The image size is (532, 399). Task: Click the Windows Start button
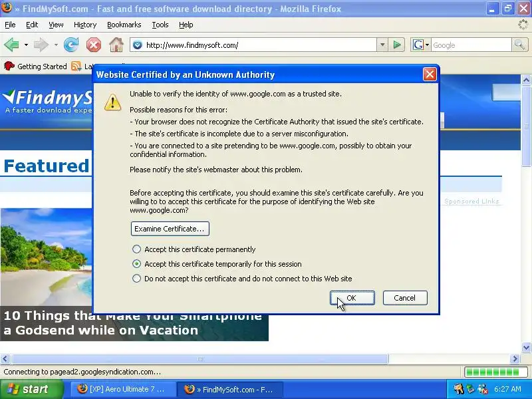click(31, 389)
